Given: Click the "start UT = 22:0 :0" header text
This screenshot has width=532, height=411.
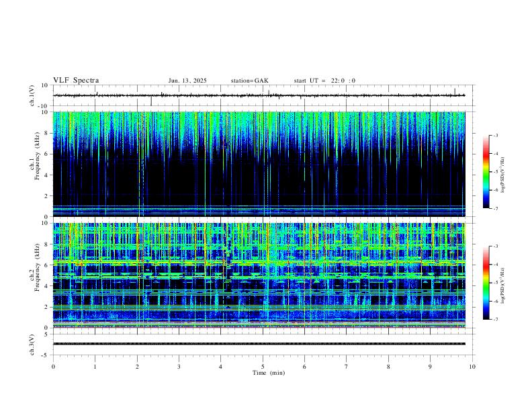Looking at the screenshot, I should click(324, 81).
